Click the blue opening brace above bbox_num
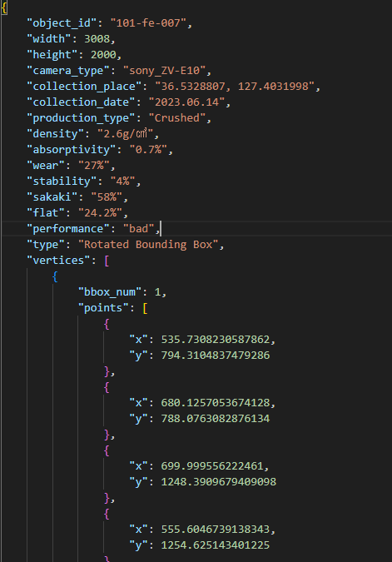The image size is (392, 562). (55, 276)
